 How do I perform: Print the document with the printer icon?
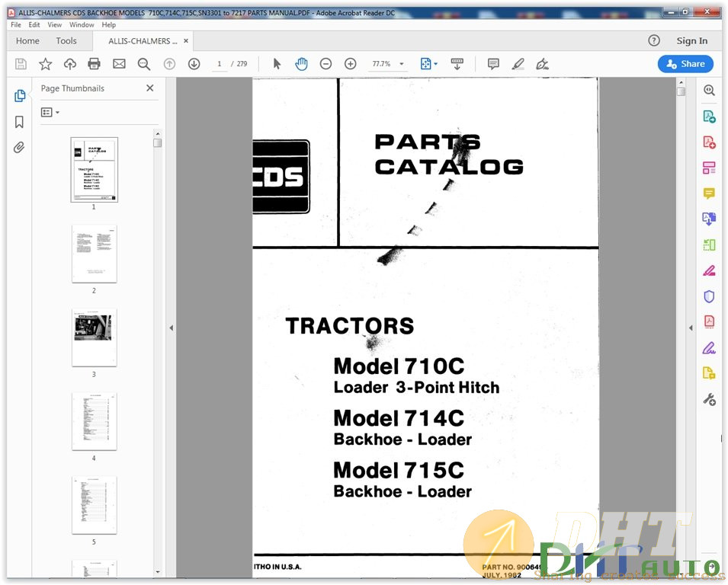95,64
